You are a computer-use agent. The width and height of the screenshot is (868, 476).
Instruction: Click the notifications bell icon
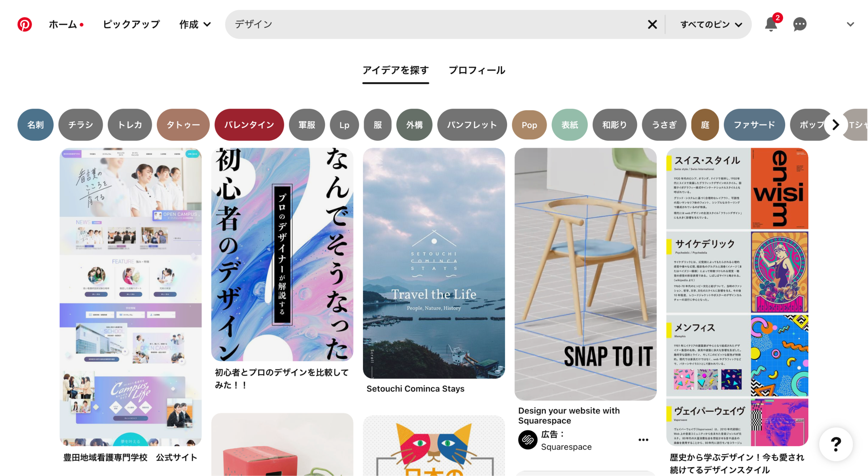[771, 24]
